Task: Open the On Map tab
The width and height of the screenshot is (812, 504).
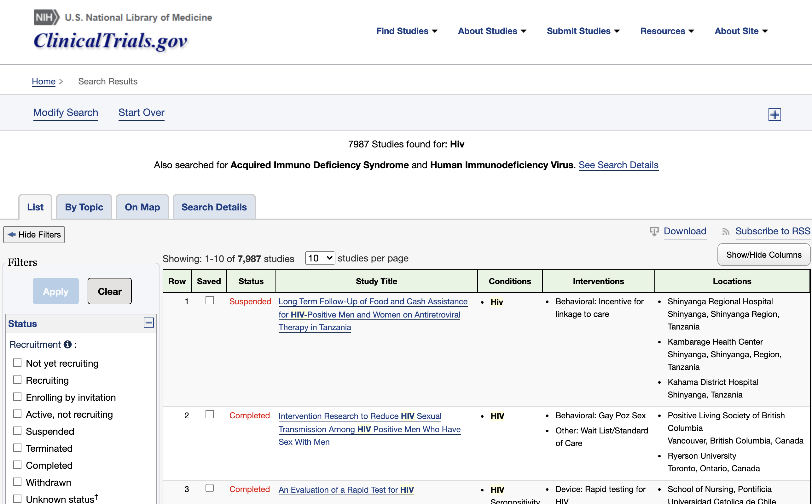Action: coord(142,207)
